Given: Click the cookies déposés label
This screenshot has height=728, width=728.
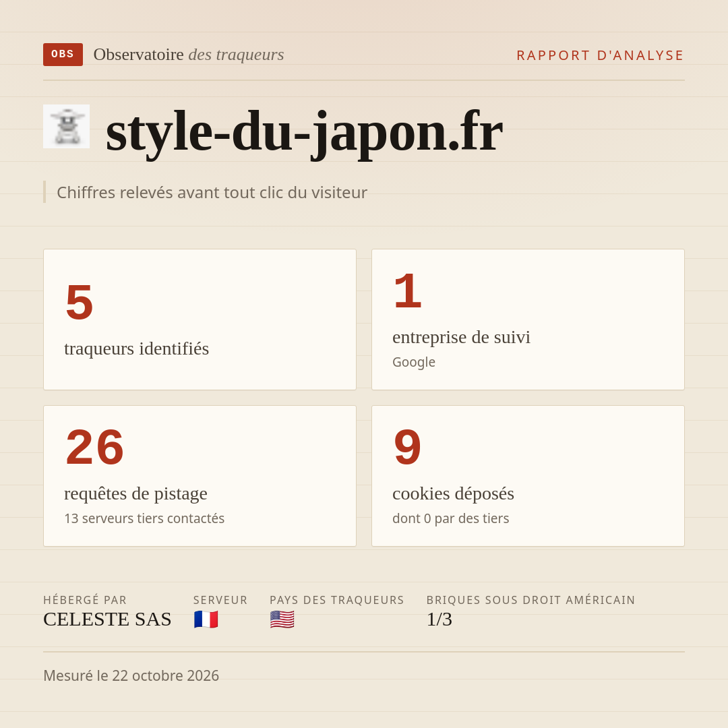Looking at the screenshot, I should coord(453,493).
